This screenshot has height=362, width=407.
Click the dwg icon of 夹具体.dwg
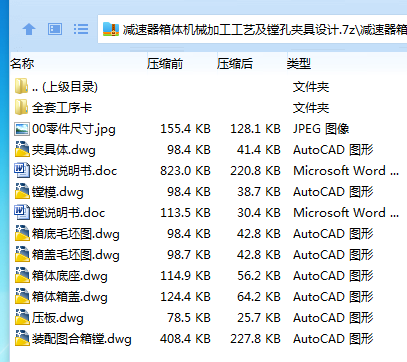coord(22,149)
